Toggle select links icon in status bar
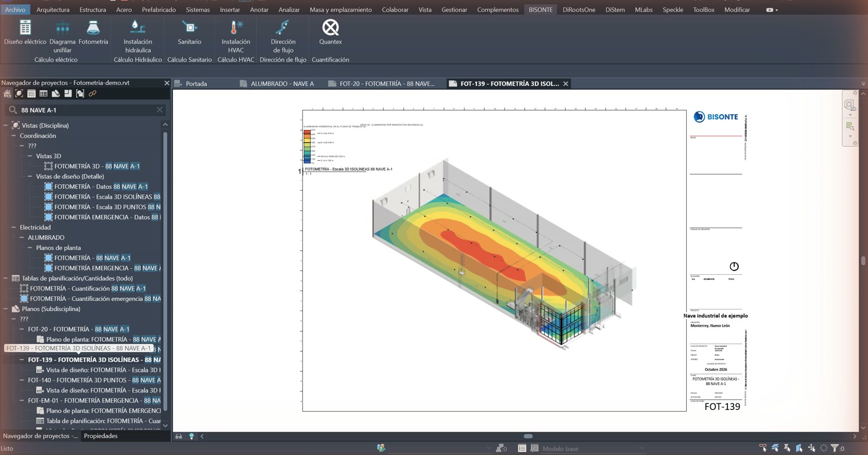 [x=763, y=448]
